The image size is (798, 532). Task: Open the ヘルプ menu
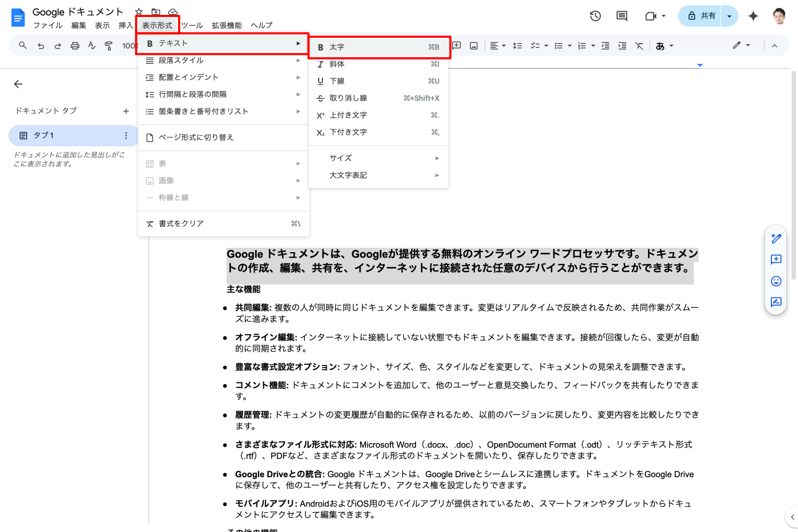point(261,26)
